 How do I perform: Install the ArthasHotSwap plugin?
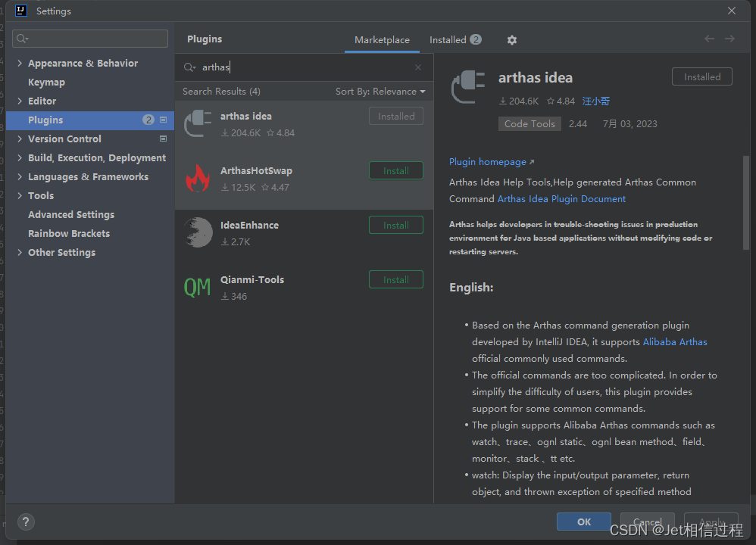(396, 170)
